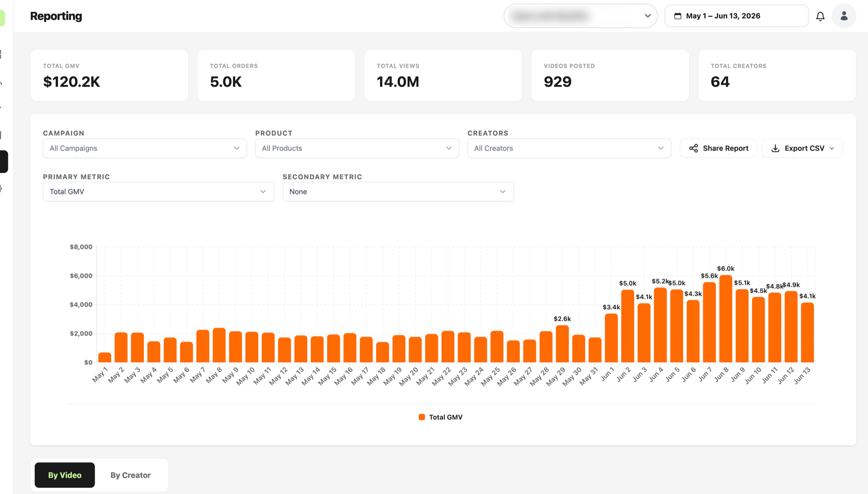
Task: Click the Share Report button label
Action: point(726,148)
